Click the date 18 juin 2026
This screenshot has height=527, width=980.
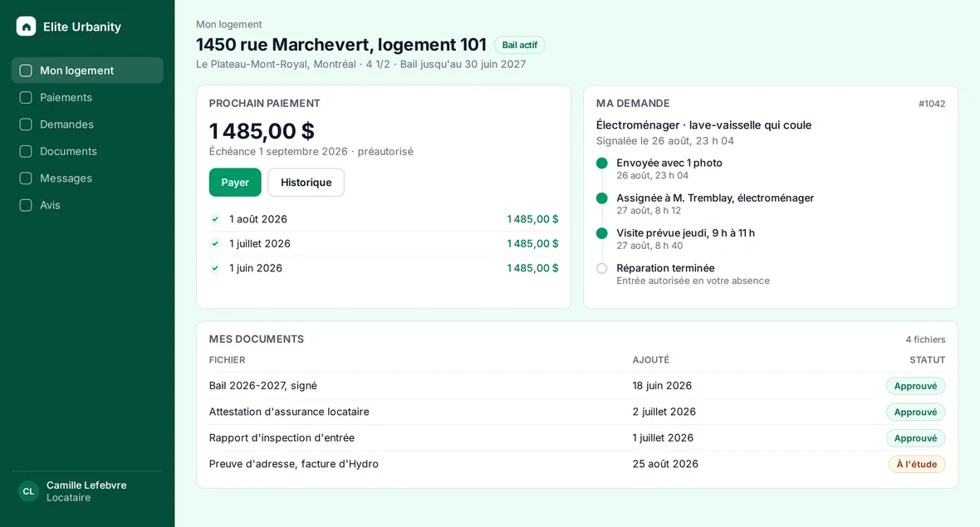662,386
